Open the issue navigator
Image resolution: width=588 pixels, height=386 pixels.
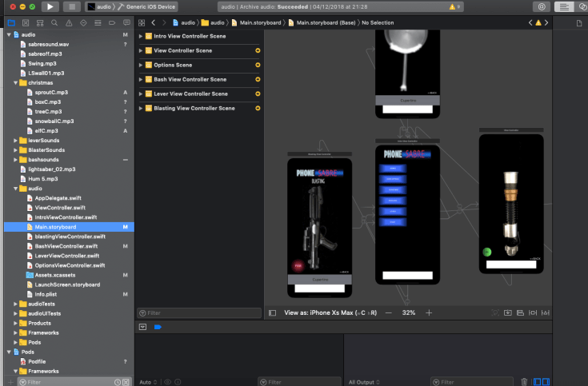pyautogui.click(x=69, y=23)
